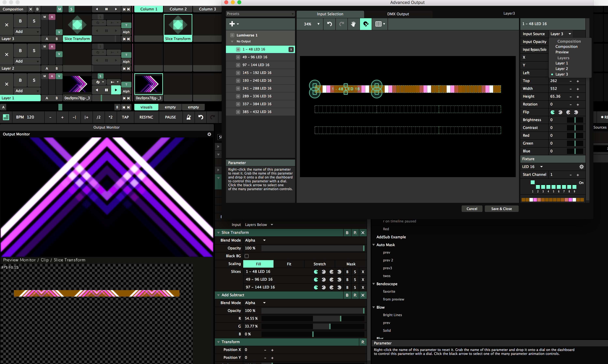Click the hand pan tool icon

(x=353, y=24)
